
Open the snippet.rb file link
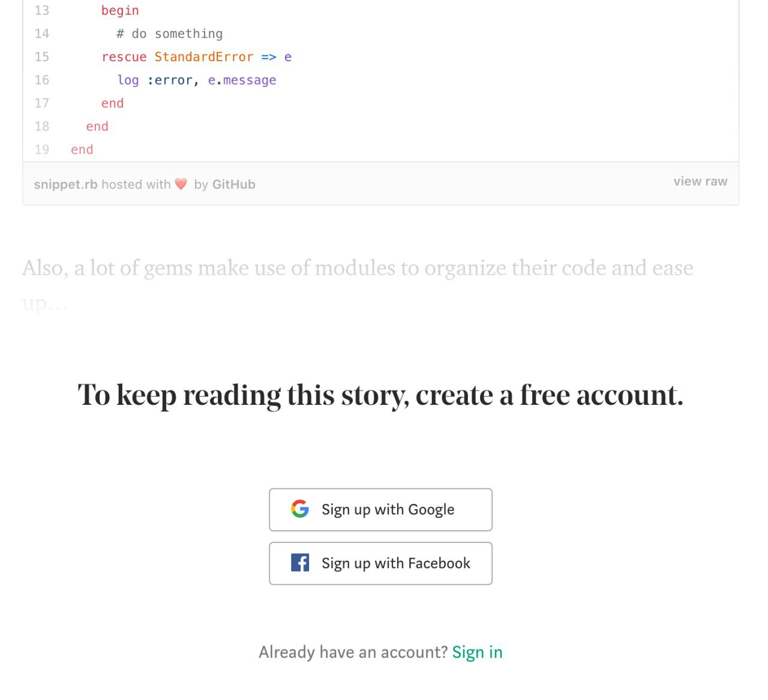pyautogui.click(x=65, y=184)
